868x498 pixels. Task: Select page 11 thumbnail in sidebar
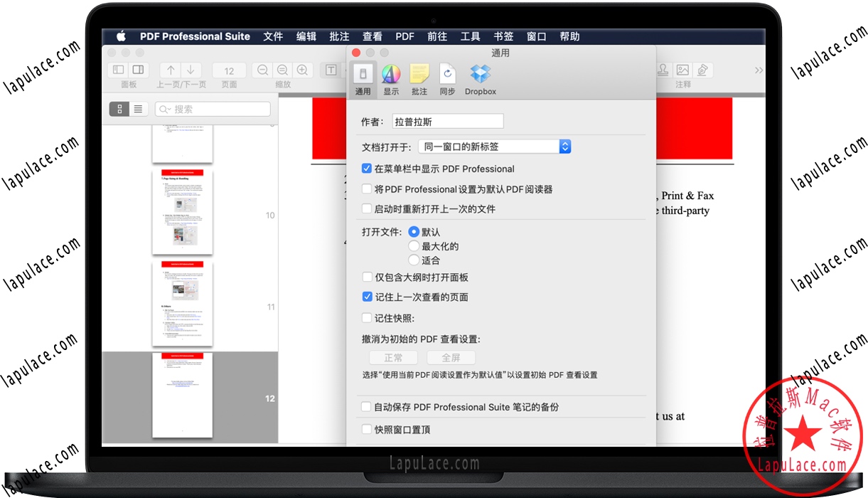click(182, 303)
